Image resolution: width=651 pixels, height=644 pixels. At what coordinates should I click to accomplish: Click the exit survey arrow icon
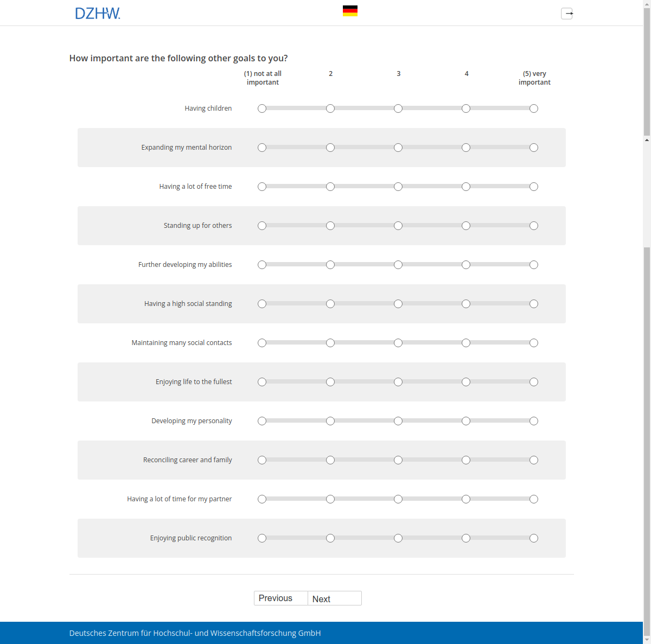point(567,14)
